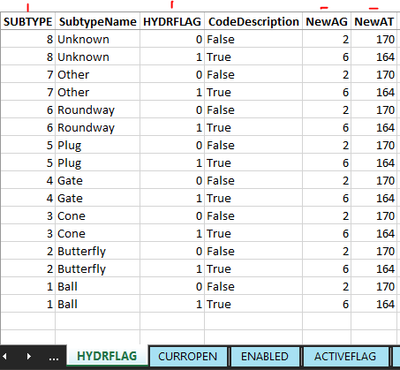
Task: Select the SubtypeName header cell
Action: (98, 22)
